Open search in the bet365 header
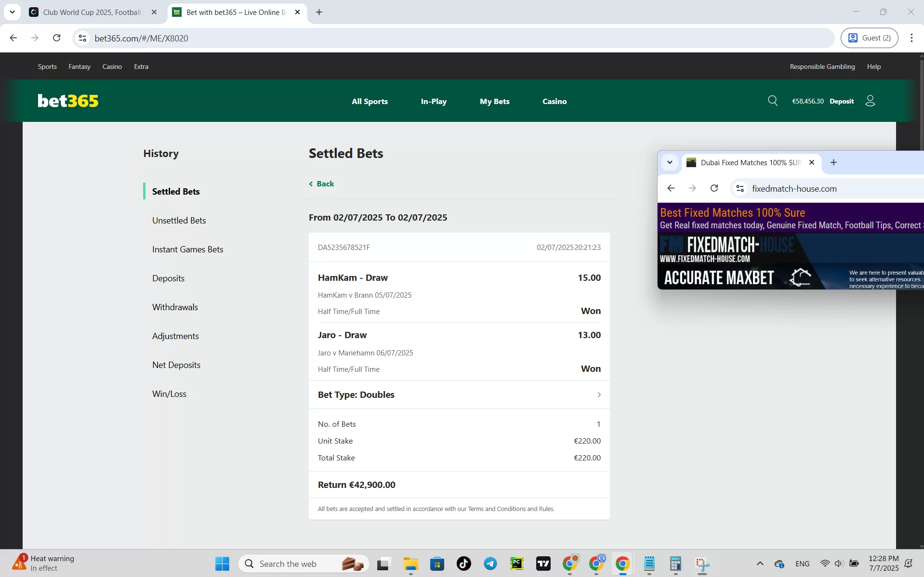 [x=773, y=101]
